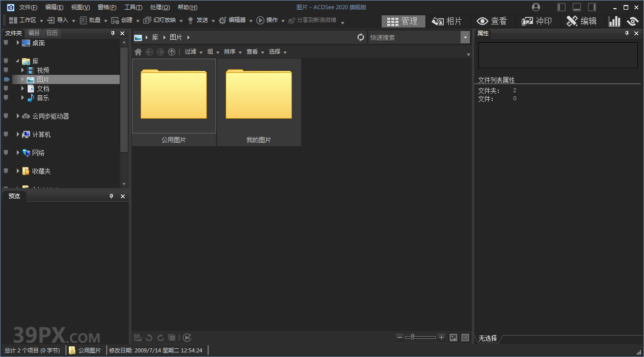644x357 pixels.
Task: Open the 文件(F) menu
Action: click(29, 7)
